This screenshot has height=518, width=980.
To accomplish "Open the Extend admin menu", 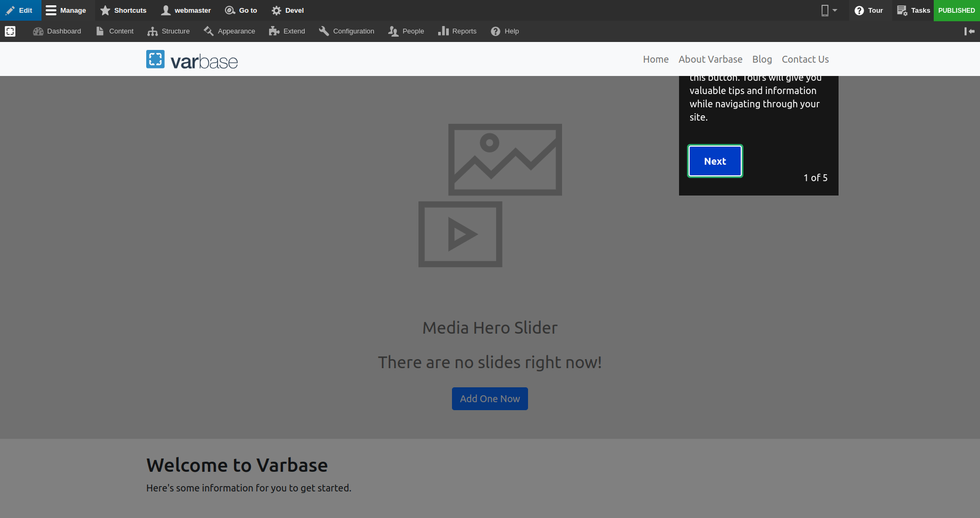I will click(x=287, y=31).
